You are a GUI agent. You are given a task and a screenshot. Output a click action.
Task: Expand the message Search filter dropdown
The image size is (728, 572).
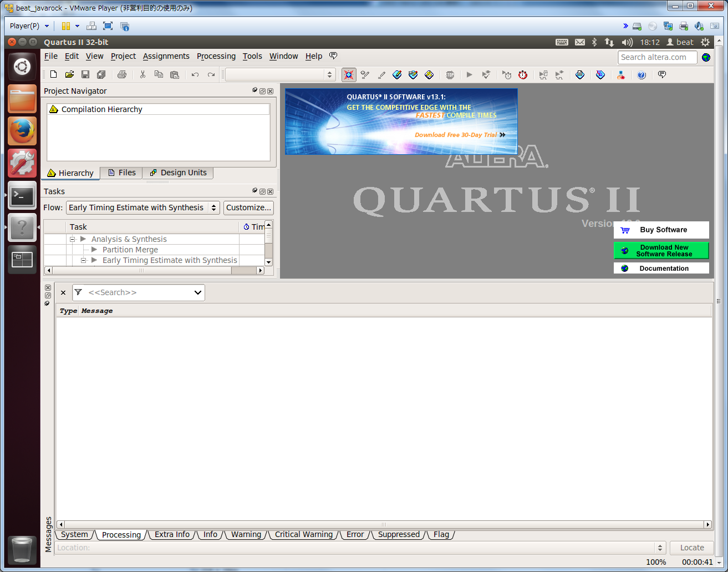tap(198, 292)
